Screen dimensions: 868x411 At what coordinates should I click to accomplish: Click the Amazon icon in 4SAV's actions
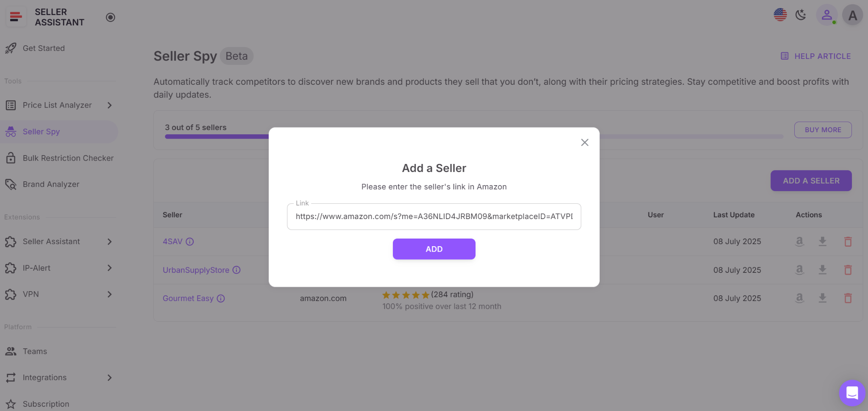pyautogui.click(x=799, y=242)
